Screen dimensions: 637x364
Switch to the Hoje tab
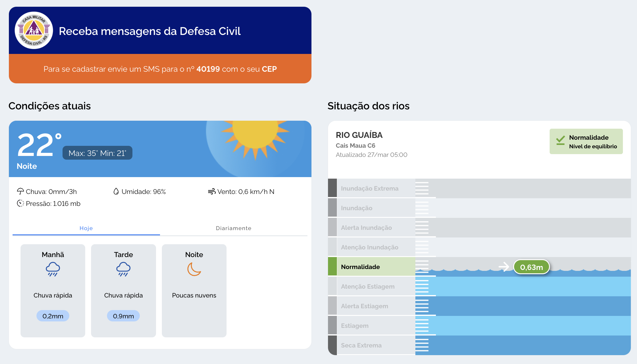click(x=86, y=228)
